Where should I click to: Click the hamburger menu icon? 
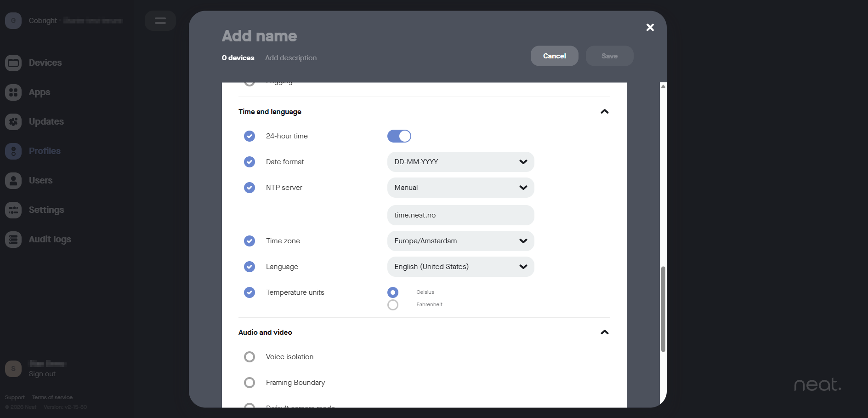160,21
